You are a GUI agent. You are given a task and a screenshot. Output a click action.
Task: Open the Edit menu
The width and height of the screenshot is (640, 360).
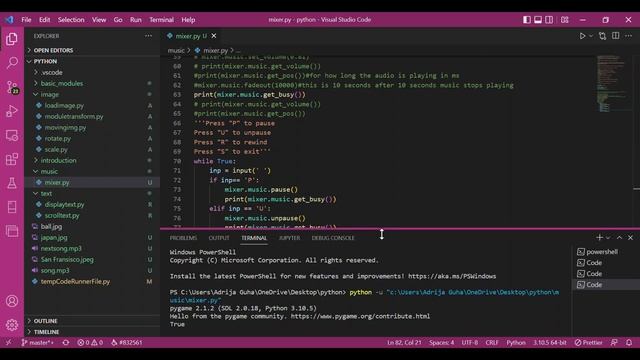[44, 20]
